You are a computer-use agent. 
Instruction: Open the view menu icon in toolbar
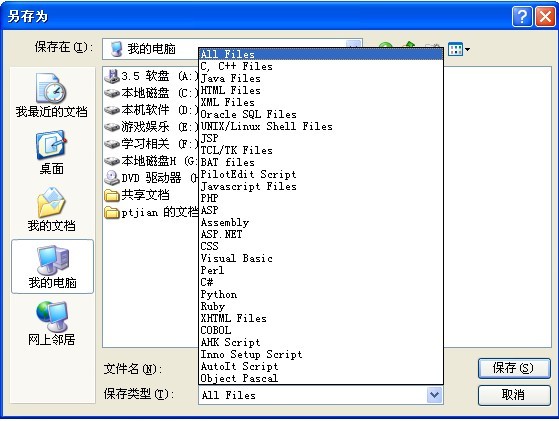point(458,49)
